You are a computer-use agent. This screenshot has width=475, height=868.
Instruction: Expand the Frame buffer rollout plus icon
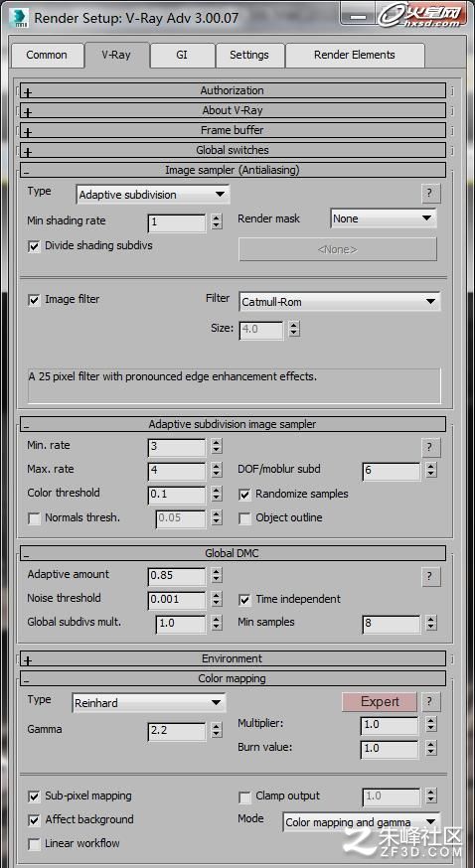pos(28,132)
